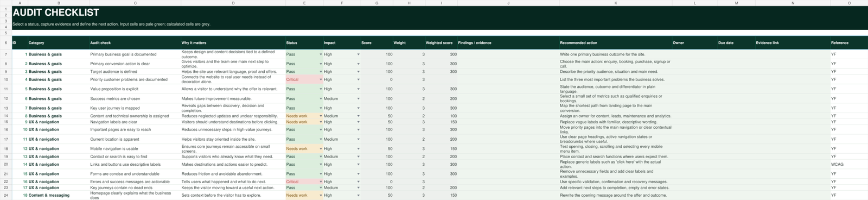The image size is (868, 200).
Task: Click the 'Weighted score' heading cell
Action: point(441,42)
